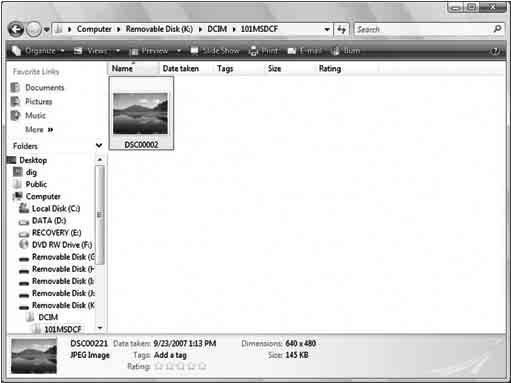Select DATA (D:) drive in tree
The image size is (511, 383).
click(49, 221)
